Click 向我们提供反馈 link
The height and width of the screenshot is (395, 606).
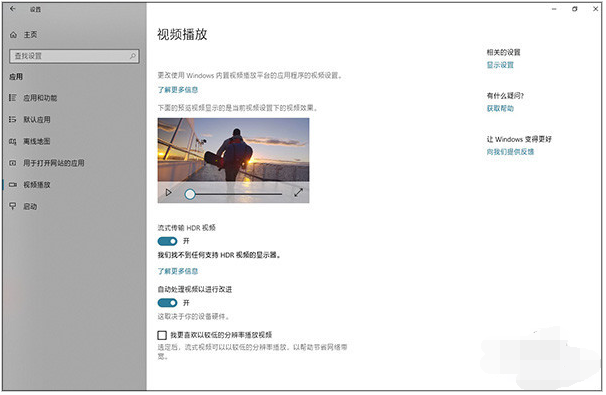click(510, 152)
